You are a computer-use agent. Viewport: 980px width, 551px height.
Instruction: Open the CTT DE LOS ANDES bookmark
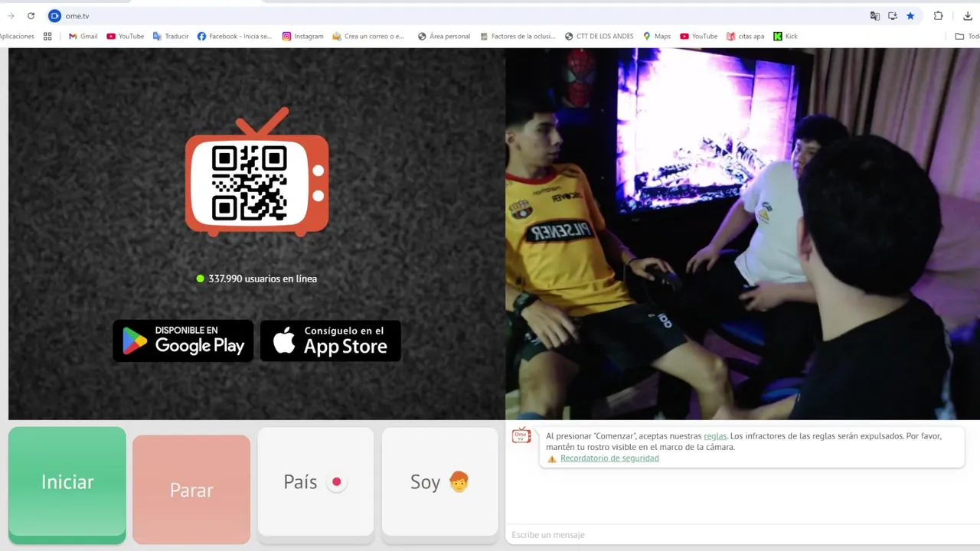[599, 36]
